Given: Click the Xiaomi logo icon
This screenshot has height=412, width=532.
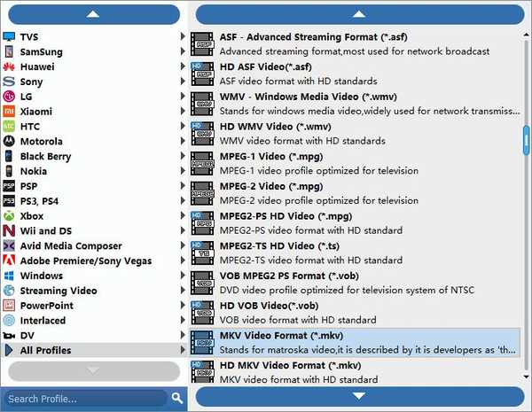Looking at the screenshot, I should click(x=9, y=112).
